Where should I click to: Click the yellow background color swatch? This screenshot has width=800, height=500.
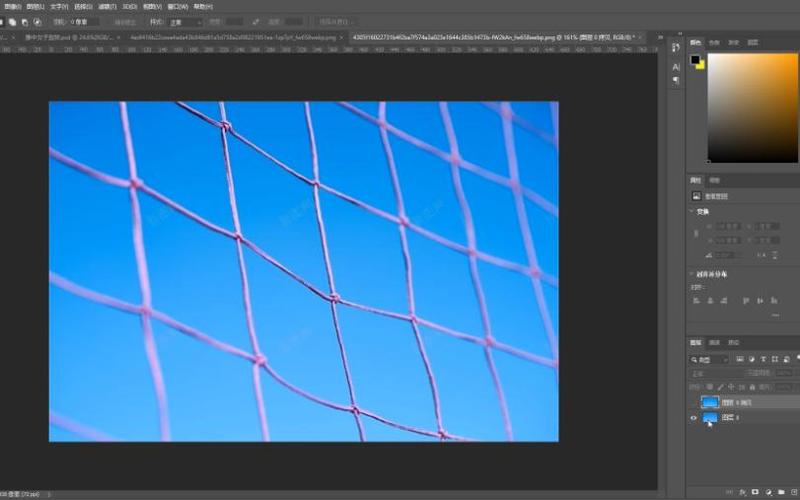701,65
